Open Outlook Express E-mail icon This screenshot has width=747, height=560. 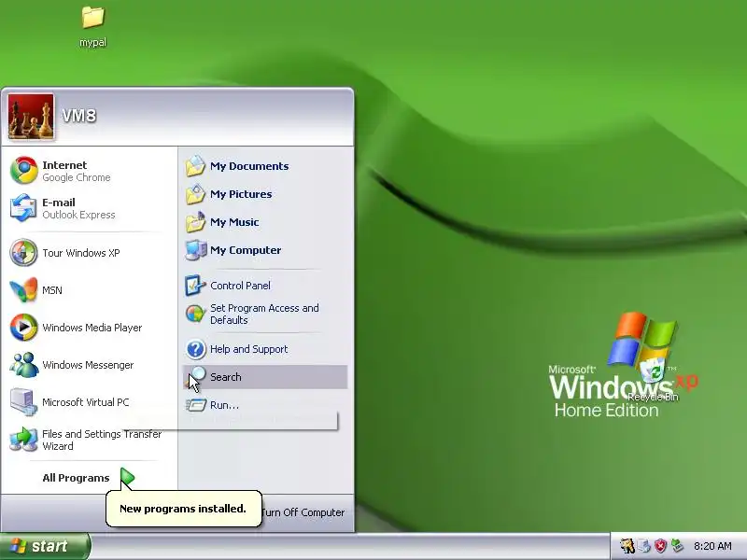tap(23, 207)
